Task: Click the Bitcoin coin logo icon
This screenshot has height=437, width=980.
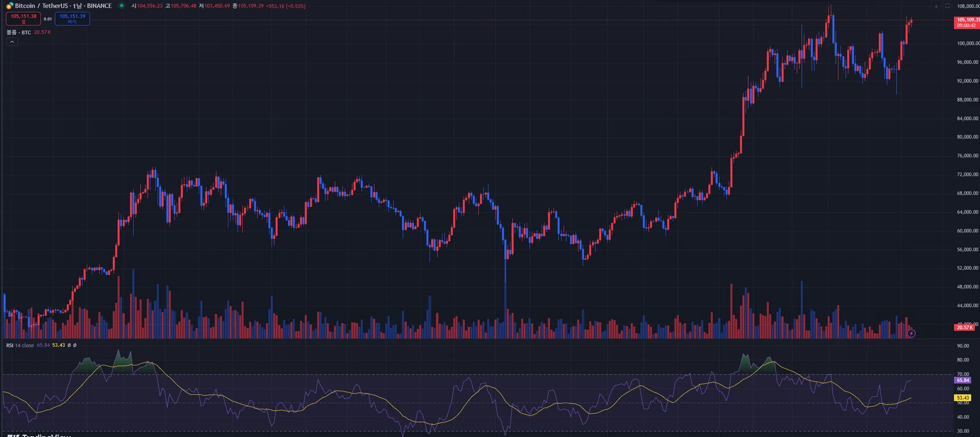Action: click(x=9, y=6)
